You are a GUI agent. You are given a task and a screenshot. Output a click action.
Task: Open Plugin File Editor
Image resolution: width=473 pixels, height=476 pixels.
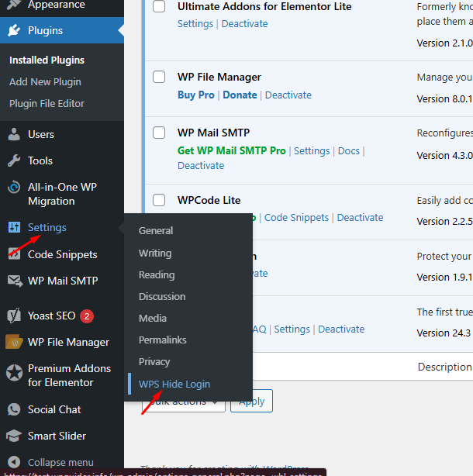[47, 104]
